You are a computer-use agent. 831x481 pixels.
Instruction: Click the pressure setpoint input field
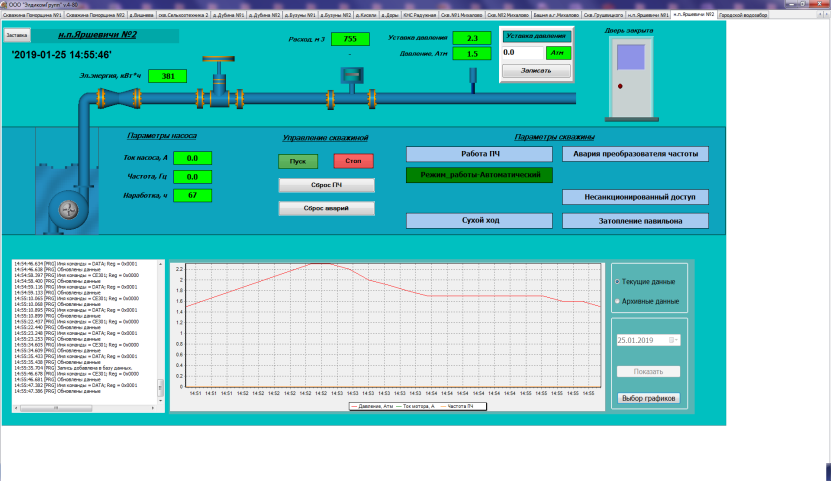[x=523, y=52]
